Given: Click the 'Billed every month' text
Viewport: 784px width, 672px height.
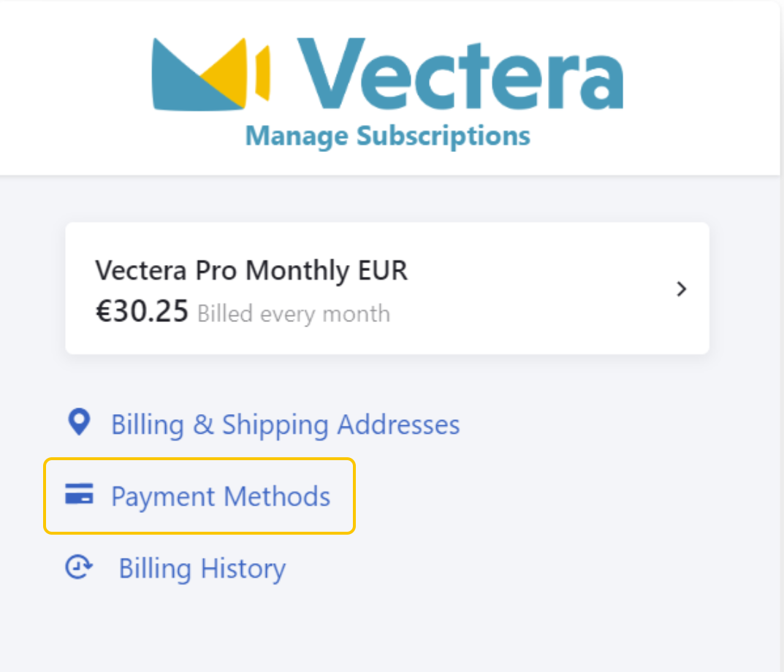Looking at the screenshot, I should point(294,314).
